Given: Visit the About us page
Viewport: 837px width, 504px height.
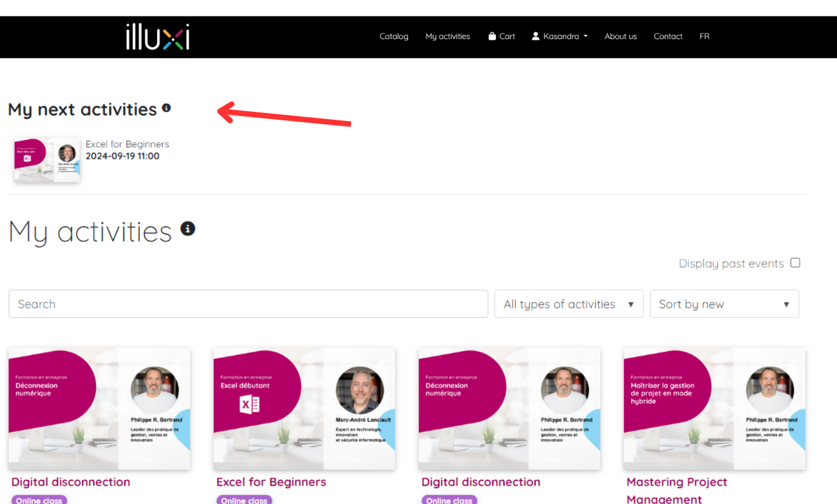Looking at the screenshot, I should (x=621, y=36).
